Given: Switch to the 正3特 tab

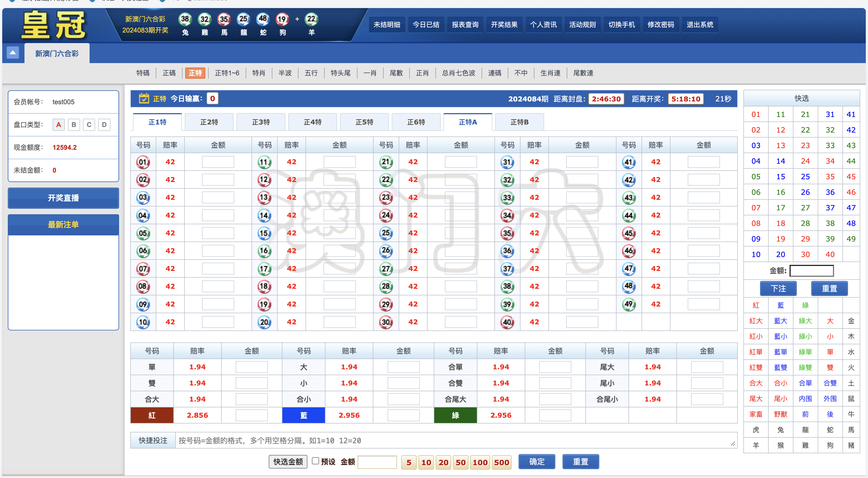Looking at the screenshot, I should click(x=261, y=122).
